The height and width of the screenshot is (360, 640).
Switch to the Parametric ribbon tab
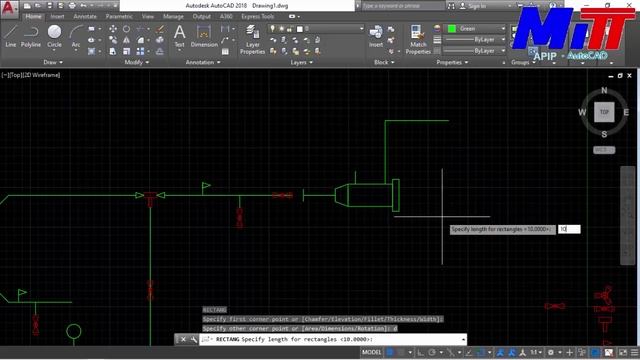click(119, 16)
